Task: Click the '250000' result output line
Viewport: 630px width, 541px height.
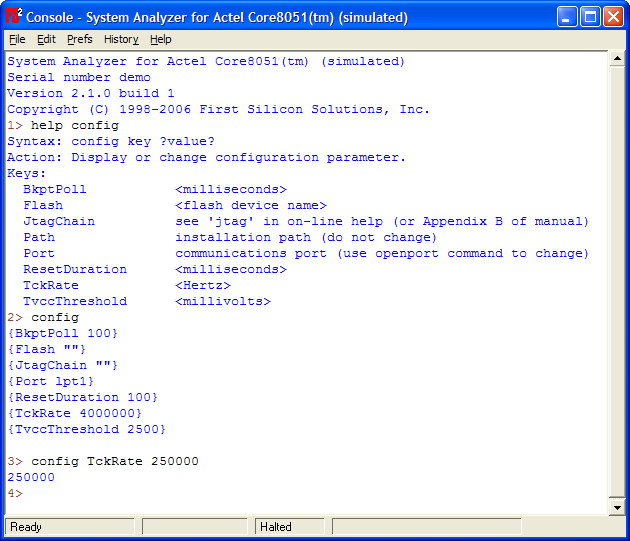Action: (31, 477)
